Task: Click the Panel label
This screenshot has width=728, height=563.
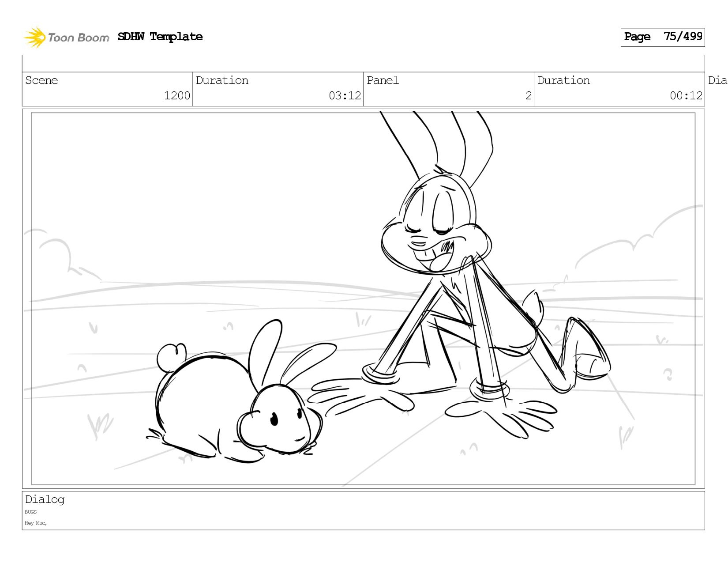Action: pyautogui.click(x=383, y=80)
